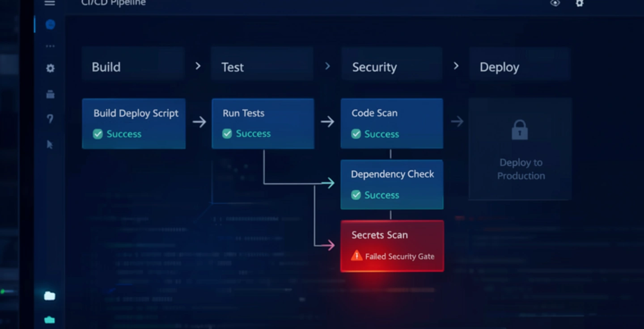Viewport: 644px width, 329px height.
Task: Open settings gear in top right corner
Action: [579, 4]
